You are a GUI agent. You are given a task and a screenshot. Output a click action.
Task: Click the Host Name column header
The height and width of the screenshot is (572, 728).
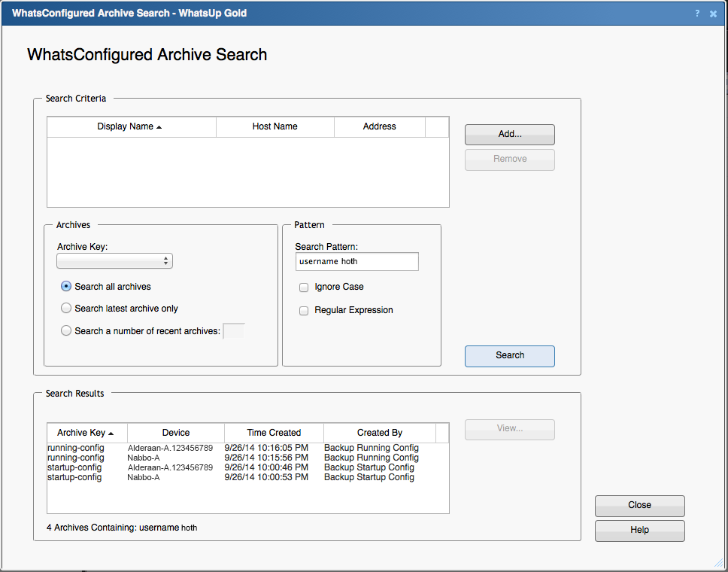click(275, 126)
